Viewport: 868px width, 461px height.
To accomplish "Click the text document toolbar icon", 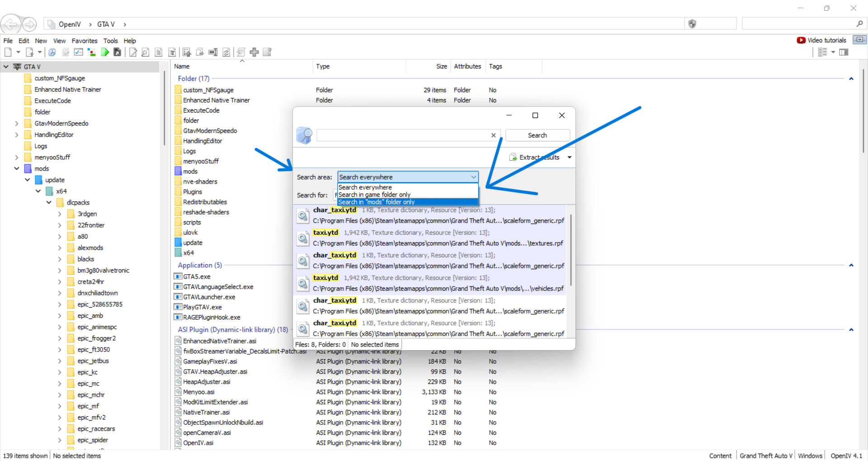I will pyautogui.click(x=158, y=52).
